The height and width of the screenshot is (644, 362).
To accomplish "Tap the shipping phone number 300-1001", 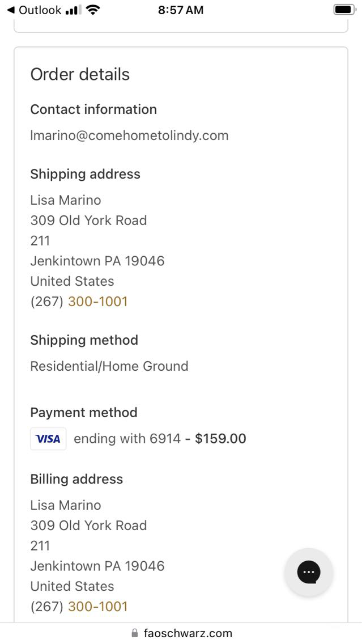I will click(x=97, y=302).
